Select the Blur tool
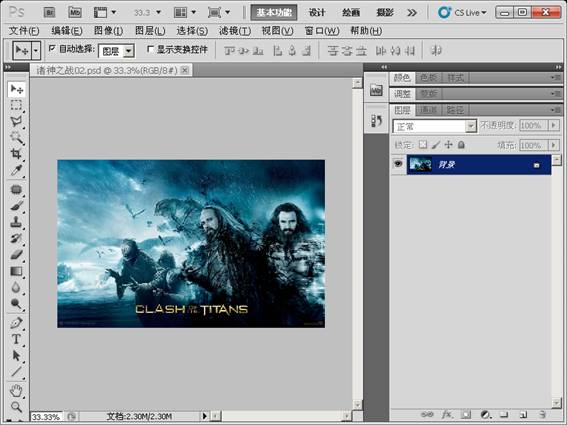Screen dimensions: 567x425 tap(16, 288)
